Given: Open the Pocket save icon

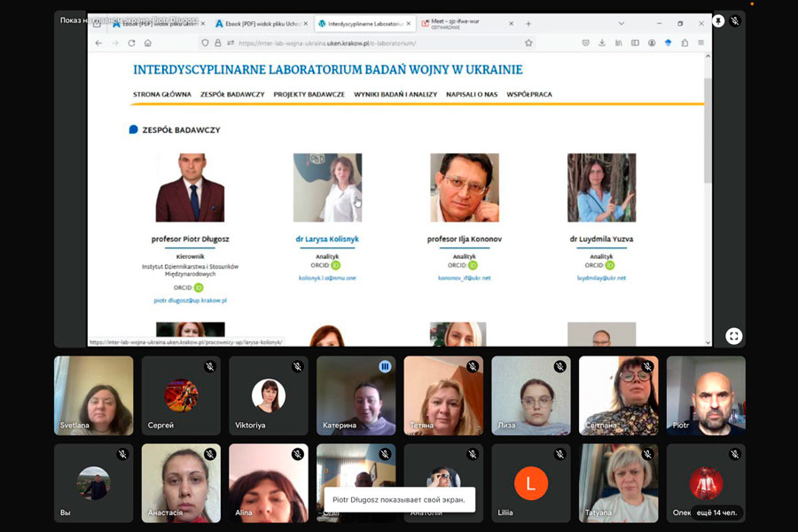Looking at the screenshot, I should point(586,43).
